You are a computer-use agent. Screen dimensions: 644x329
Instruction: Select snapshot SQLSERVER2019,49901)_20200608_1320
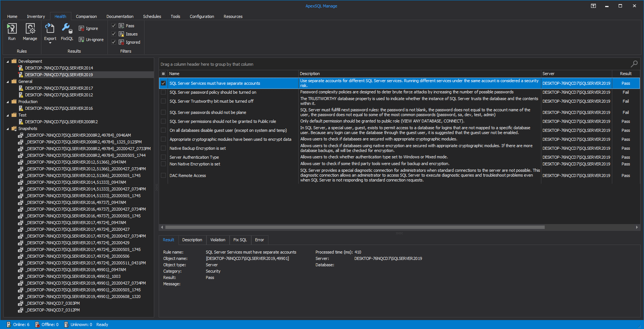pos(83,297)
